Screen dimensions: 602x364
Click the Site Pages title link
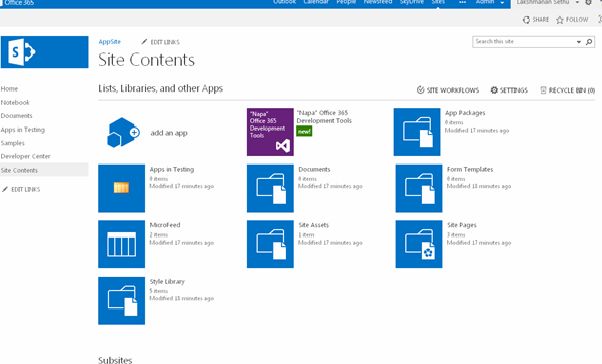(461, 225)
